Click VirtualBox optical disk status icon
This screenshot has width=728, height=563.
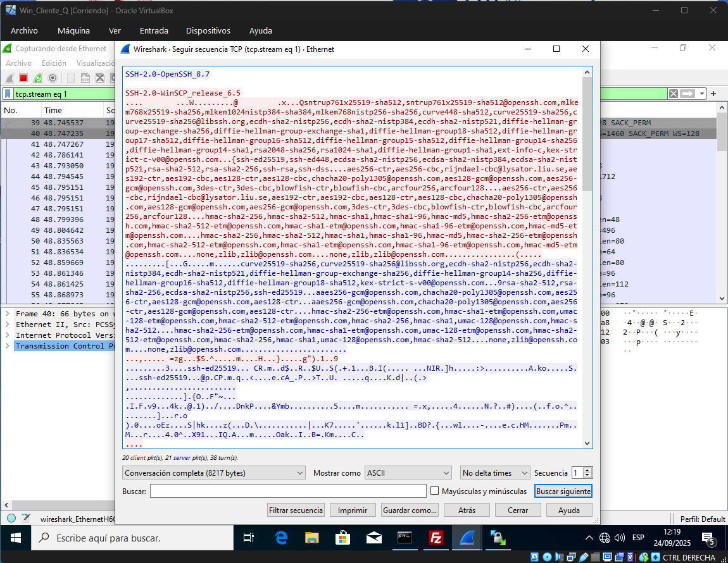547,557
